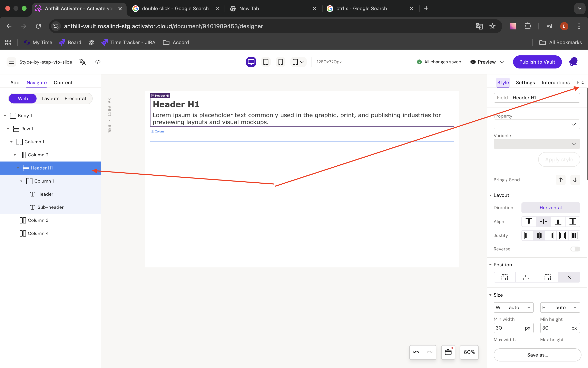Set third position mode icon
The height and width of the screenshot is (368, 588).
(x=548, y=277)
